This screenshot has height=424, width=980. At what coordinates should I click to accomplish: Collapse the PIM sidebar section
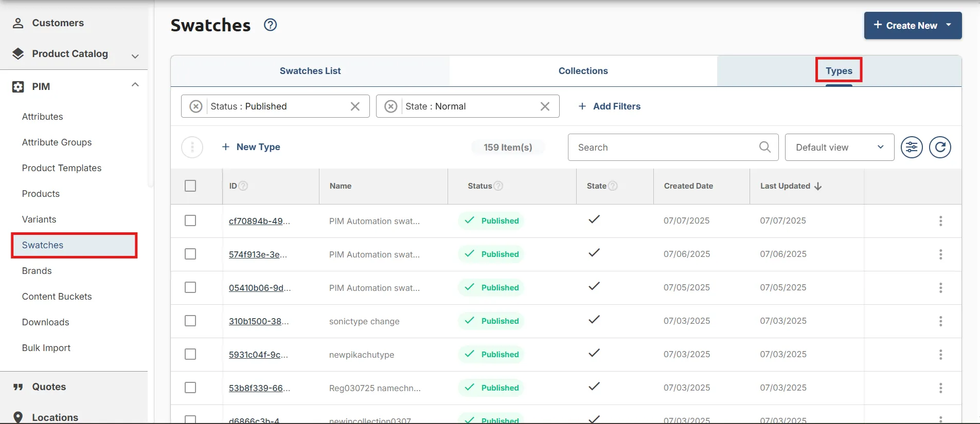tap(135, 85)
